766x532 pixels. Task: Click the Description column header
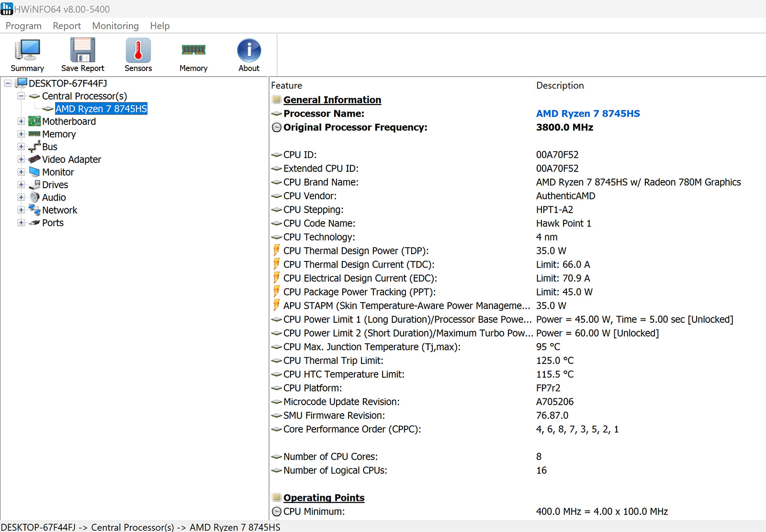560,85
